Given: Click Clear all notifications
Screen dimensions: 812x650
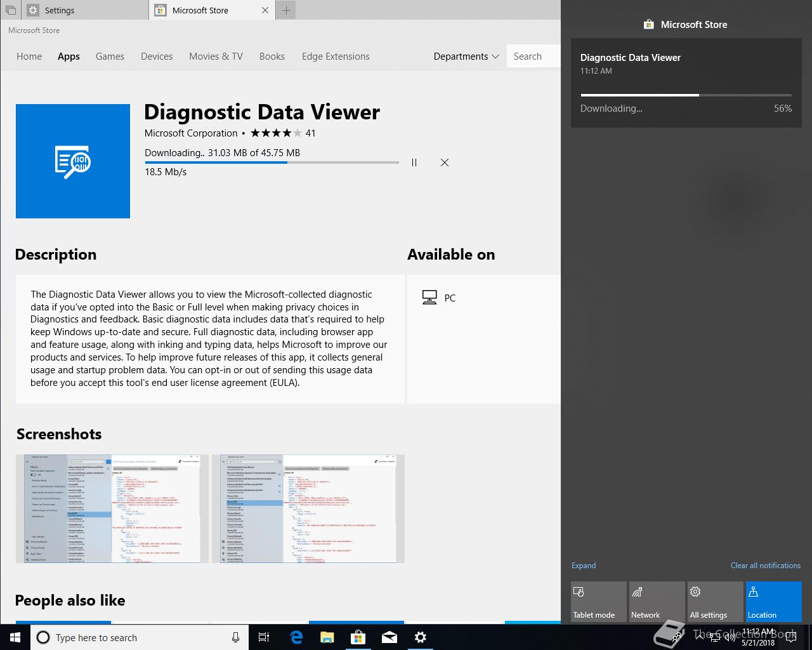Looking at the screenshot, I should point(766,566).
